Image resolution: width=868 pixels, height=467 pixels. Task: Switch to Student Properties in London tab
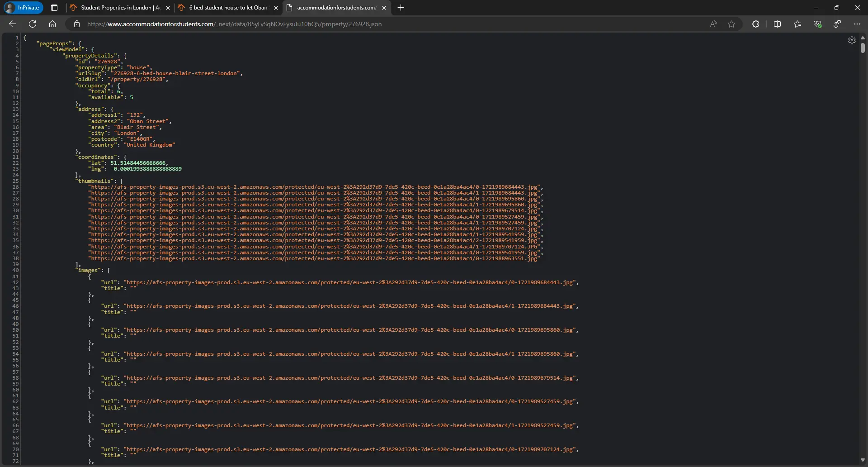coord(118,8)
